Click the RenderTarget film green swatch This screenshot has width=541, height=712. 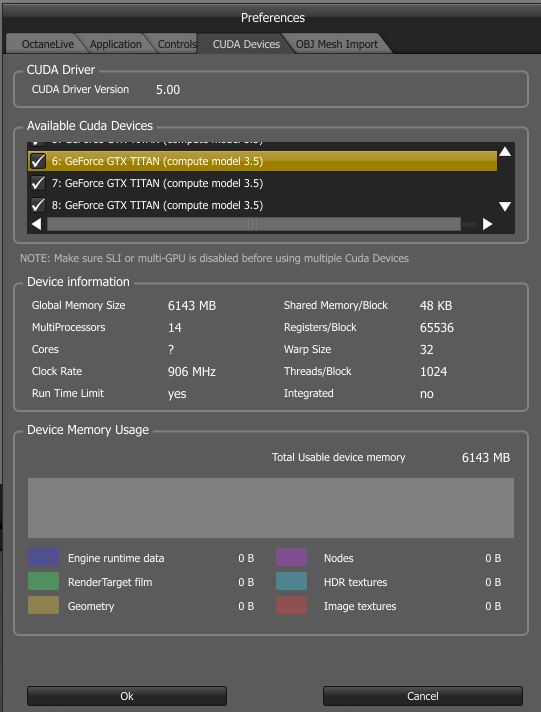pos(44,581)
